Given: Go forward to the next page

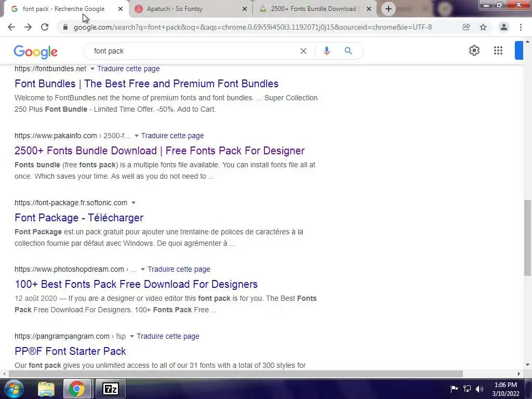Looking at the screenshot, I should [28, 27].
